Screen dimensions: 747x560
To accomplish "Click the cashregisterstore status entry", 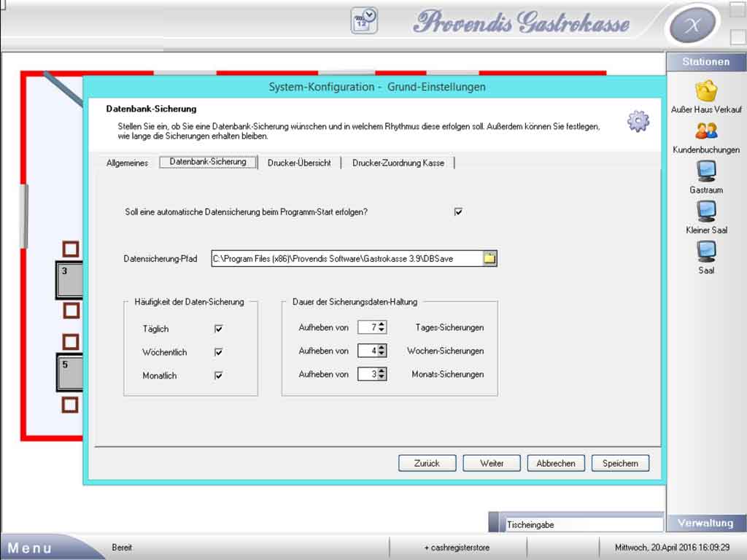I will click(457, 548).
